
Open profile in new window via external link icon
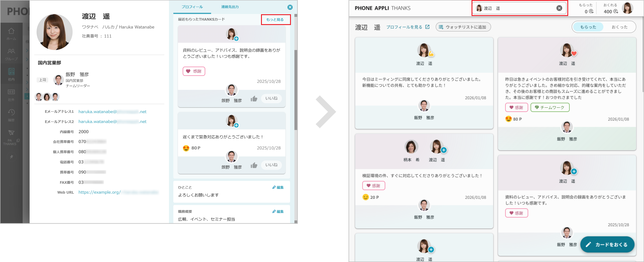pyautogui.click(x=427, y=26)
